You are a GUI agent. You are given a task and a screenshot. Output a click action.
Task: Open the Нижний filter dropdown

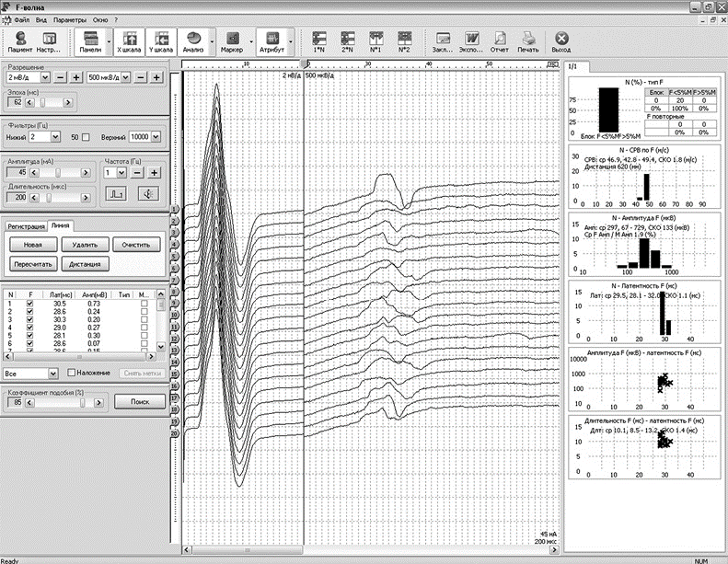(56, 137)
